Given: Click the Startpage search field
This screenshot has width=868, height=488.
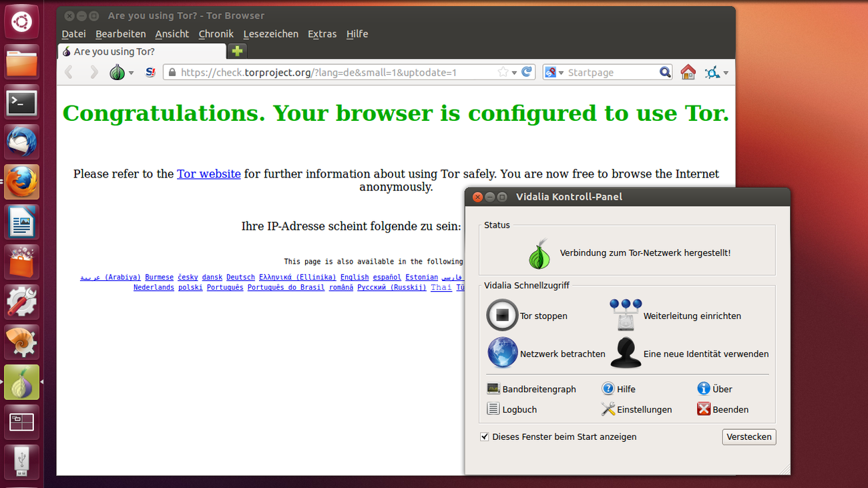Looking at the screenshot, I should (611, 72).
